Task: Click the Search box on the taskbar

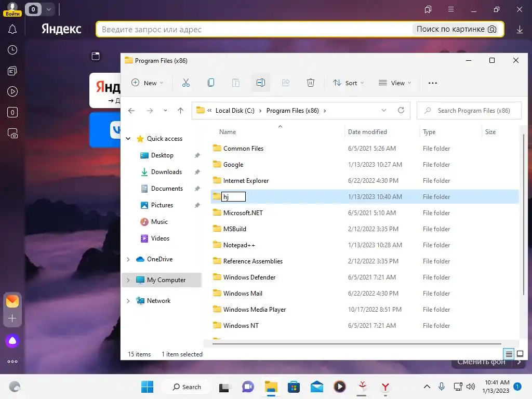Action: pos(187,387)
